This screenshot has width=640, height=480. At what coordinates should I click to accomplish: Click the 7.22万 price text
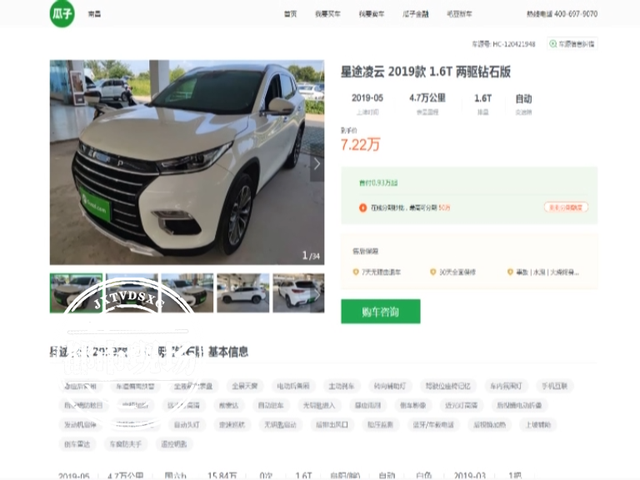pyautogui.click(x=360, y=144)
